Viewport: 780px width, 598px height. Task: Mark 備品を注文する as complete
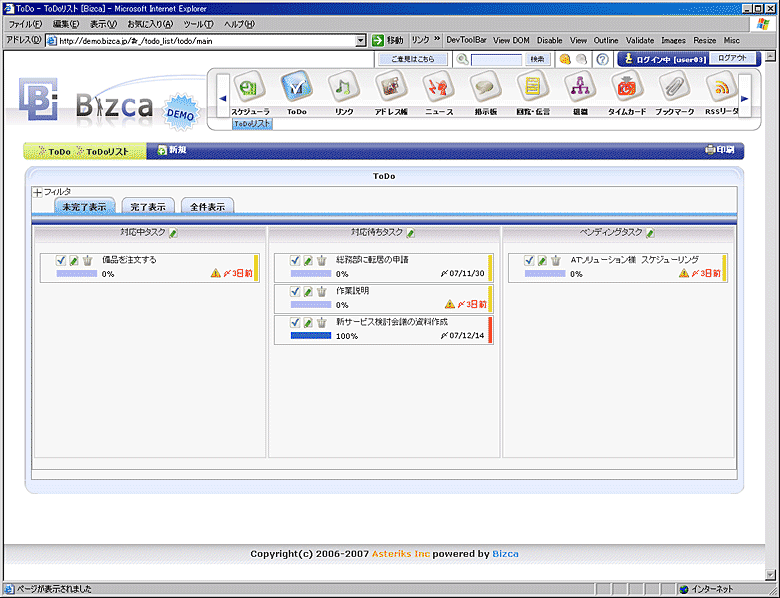(x=61, y=260)
